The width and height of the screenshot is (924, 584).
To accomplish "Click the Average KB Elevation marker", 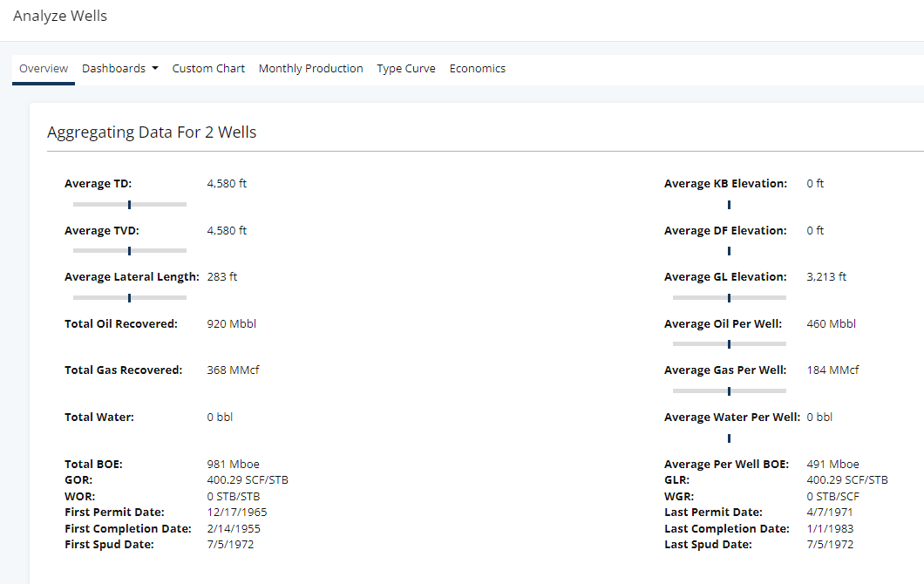I will (x=729, y=205).
